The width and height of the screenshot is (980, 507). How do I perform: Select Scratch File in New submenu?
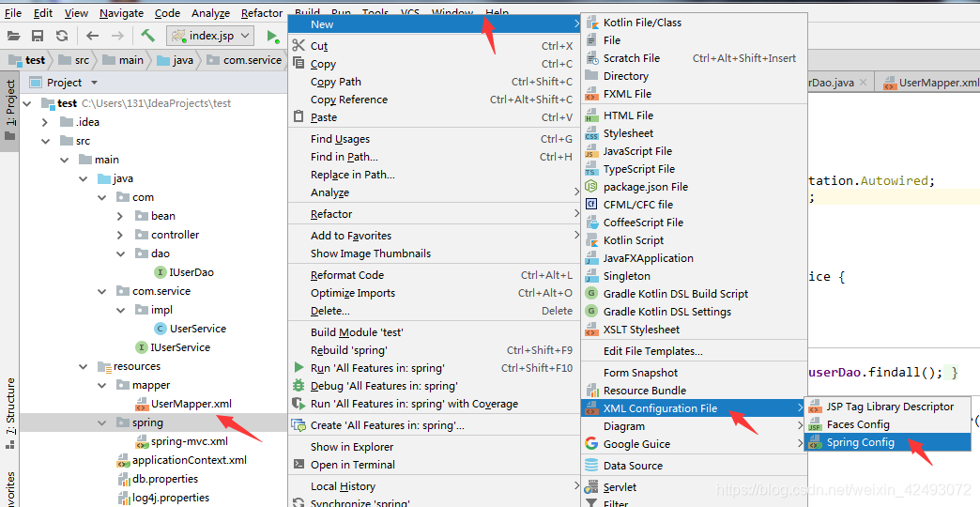point(694,58)
